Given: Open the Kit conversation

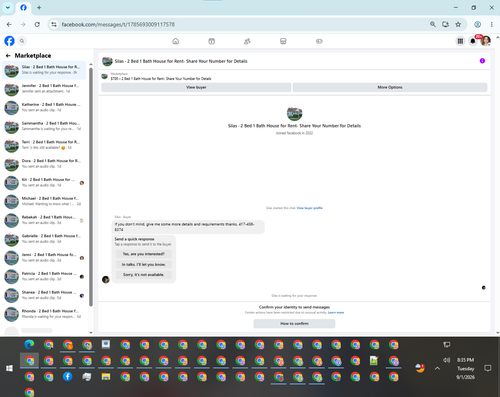Looking at the screenshot, I should click(x=44, y=182).
